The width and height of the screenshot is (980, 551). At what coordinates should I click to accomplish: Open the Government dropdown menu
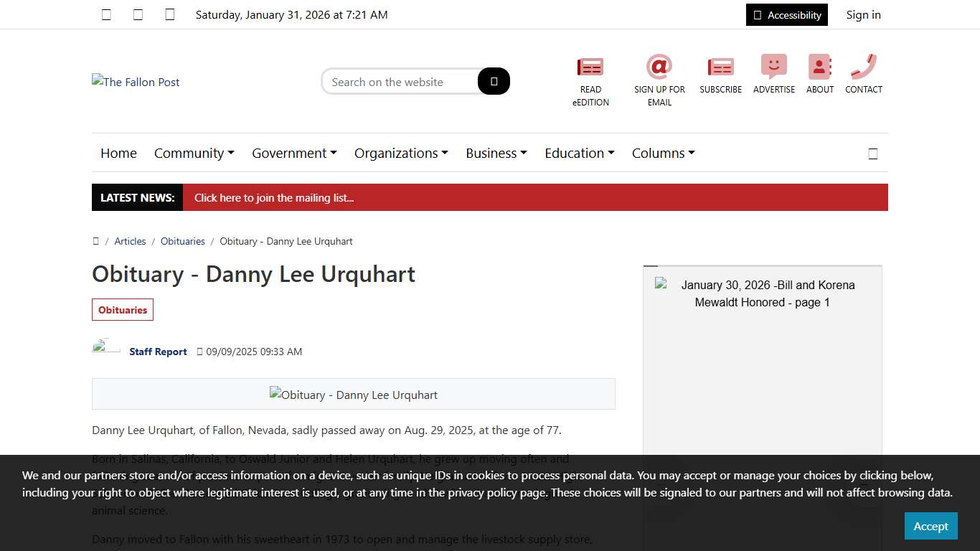click(x=294, y=153)
